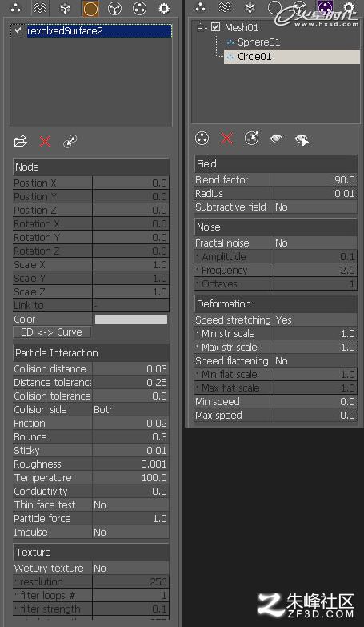Edit the Blend factor value field
Screen dimensions: 364x627
tap(315, 180)
